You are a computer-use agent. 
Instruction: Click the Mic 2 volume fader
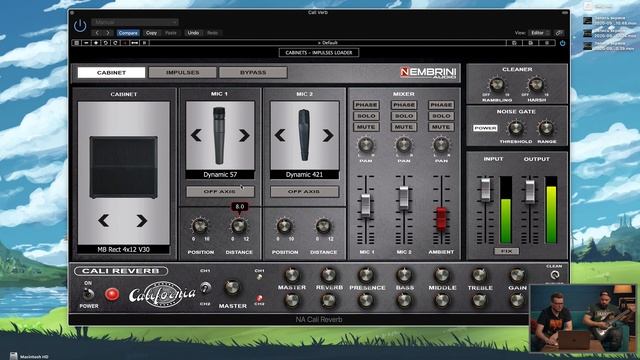tap(404, 198)
